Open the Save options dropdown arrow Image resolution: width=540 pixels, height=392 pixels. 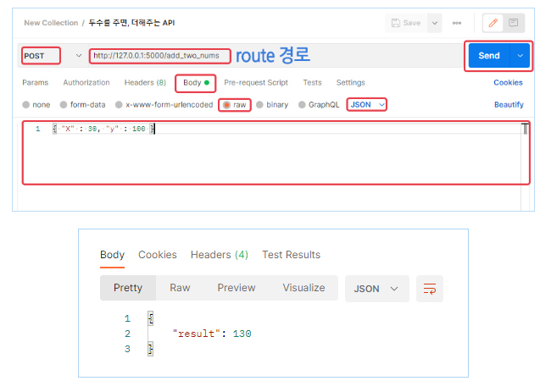[435, 23]
